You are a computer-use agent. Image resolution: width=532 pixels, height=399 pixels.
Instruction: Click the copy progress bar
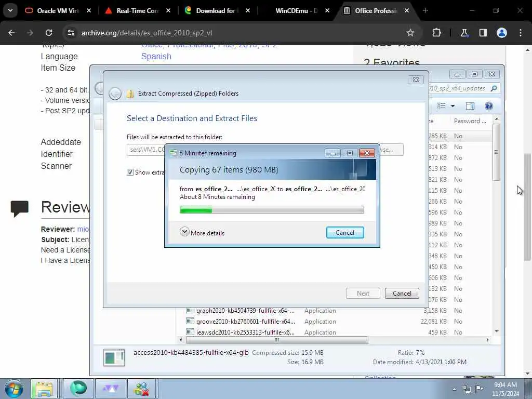pyautogui.click(x=272, y=210)
